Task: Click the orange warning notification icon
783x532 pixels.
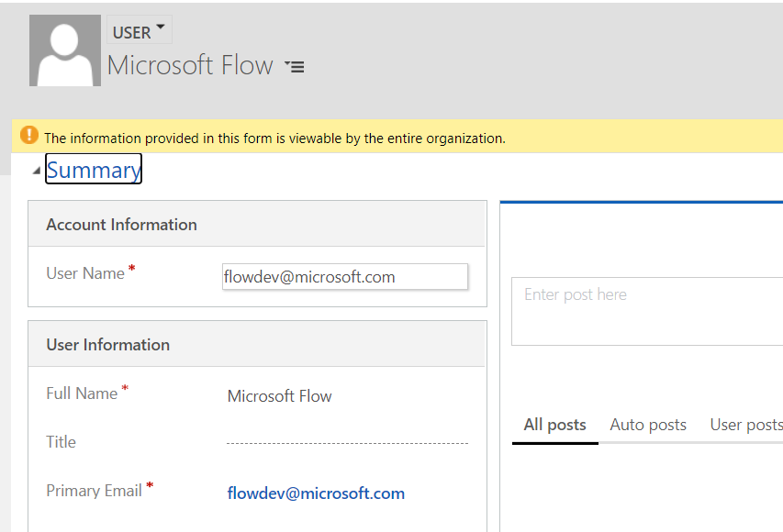Action: [x=29, y=135]
